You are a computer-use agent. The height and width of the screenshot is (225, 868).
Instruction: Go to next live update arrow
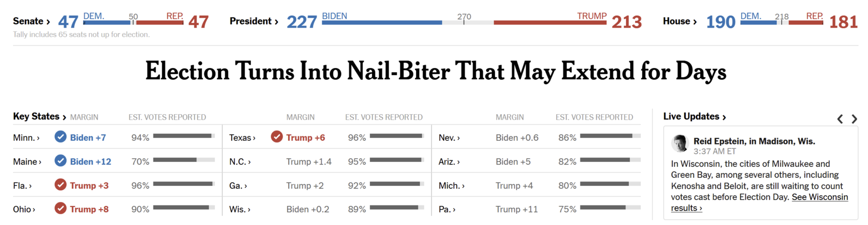[854, 118]
